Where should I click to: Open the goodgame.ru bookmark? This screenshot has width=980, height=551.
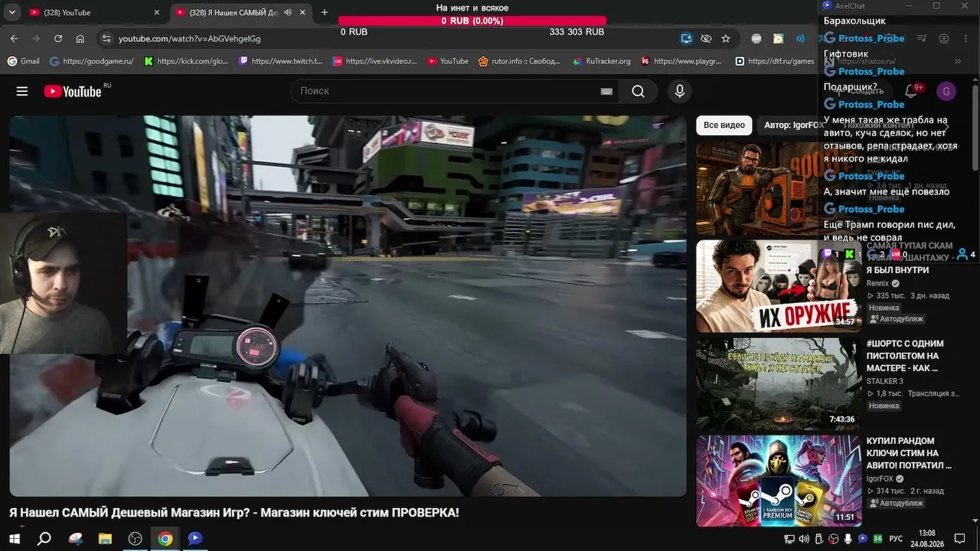click(x=91, y=61)
